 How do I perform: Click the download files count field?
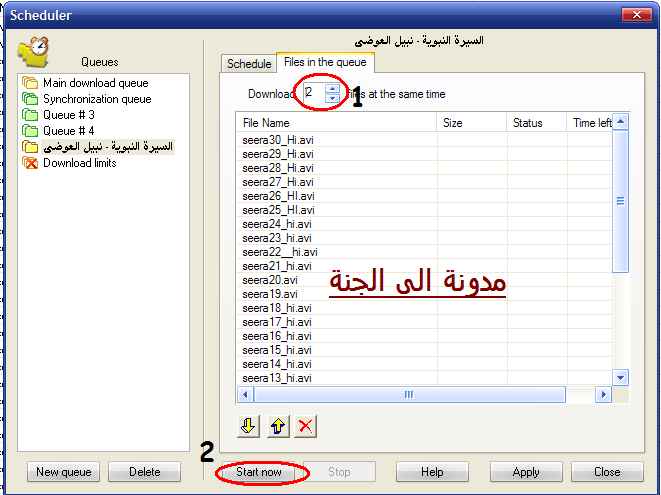(314, 93)
